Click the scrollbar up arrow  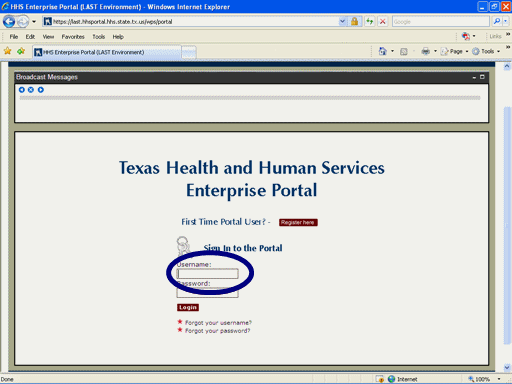(507, 66)
